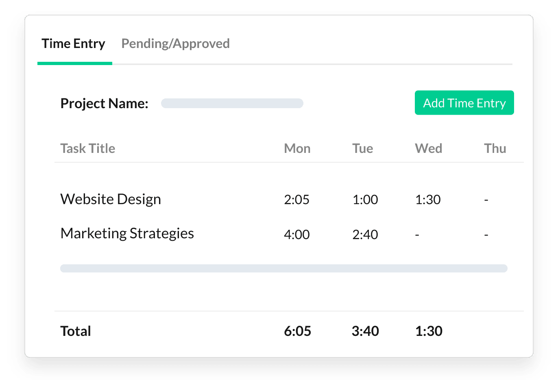Image resolution: width=558 pixels, height=392 pixels.
Task: Click Website Design's Wednesday time entry 1:30
Action: click(x=428, y=199)
